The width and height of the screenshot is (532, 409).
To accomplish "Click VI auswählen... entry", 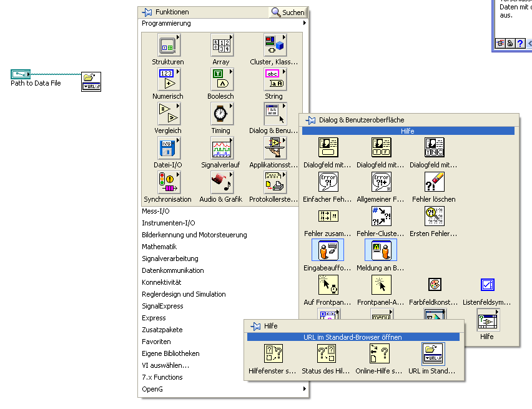I will click(x=165, y=365).
